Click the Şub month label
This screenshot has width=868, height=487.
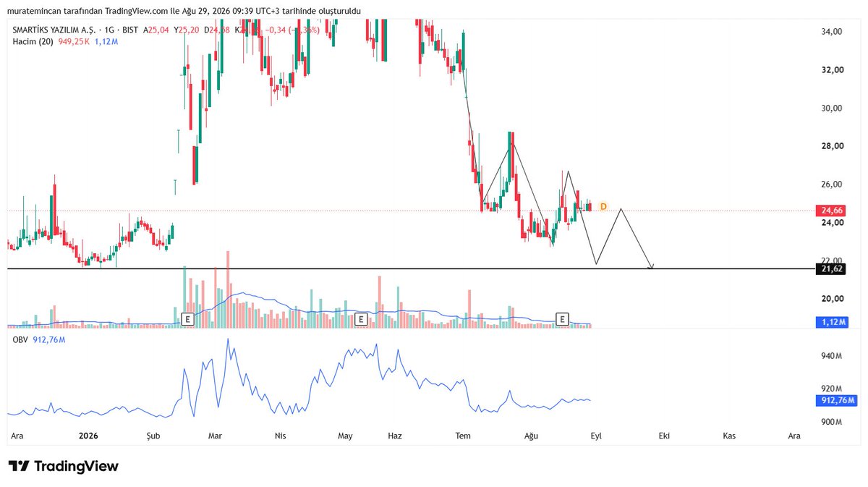[x=153, y=436]
